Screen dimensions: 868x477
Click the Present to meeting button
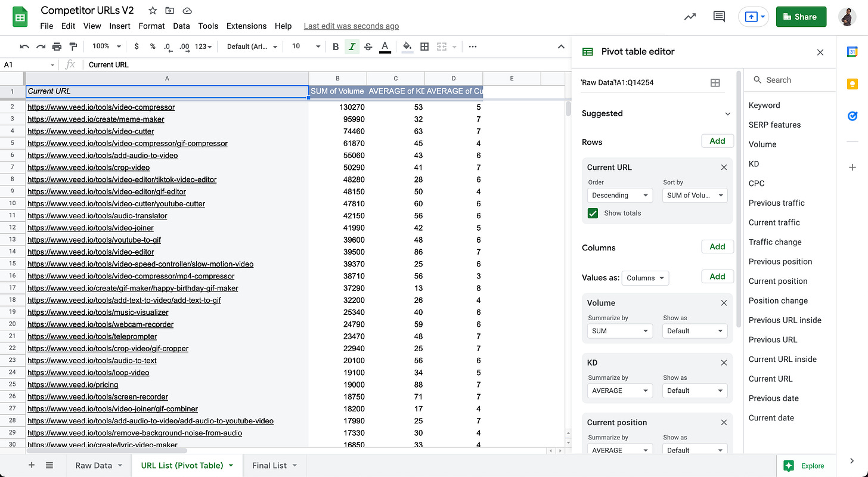(x=754, y=17)
